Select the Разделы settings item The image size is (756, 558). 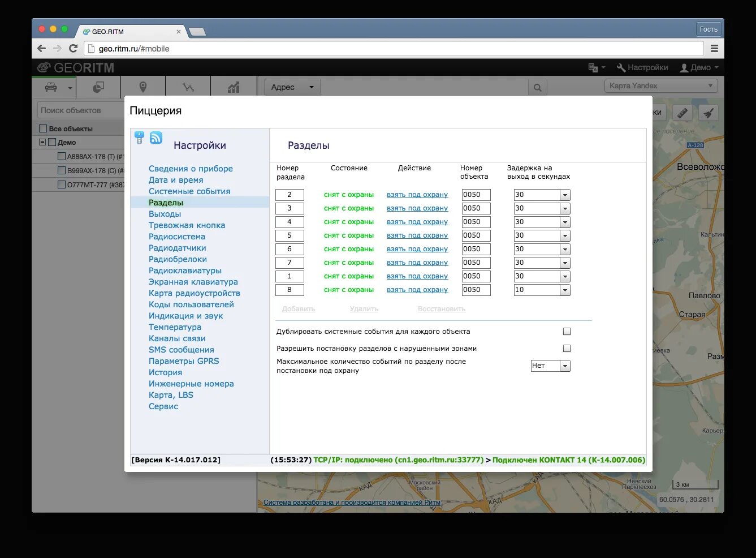[166, 203]
